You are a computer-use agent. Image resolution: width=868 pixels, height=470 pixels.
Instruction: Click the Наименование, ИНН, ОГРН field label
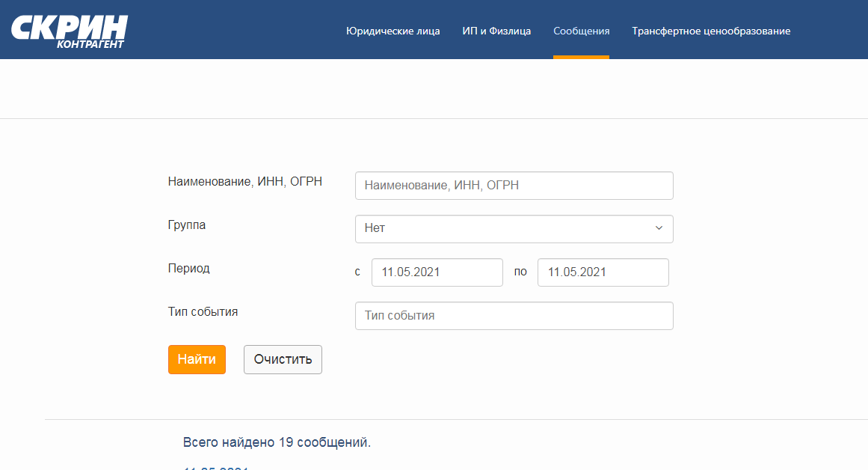tap(245, 181)
